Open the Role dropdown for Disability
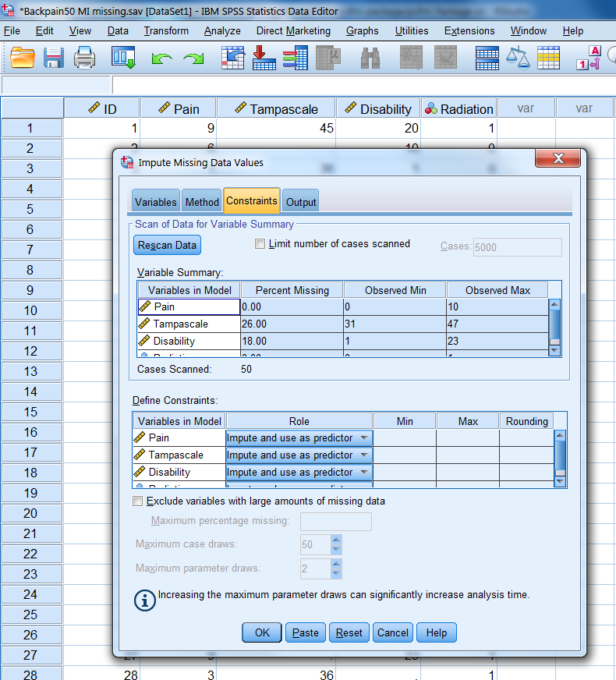 (x=363, y=473)
